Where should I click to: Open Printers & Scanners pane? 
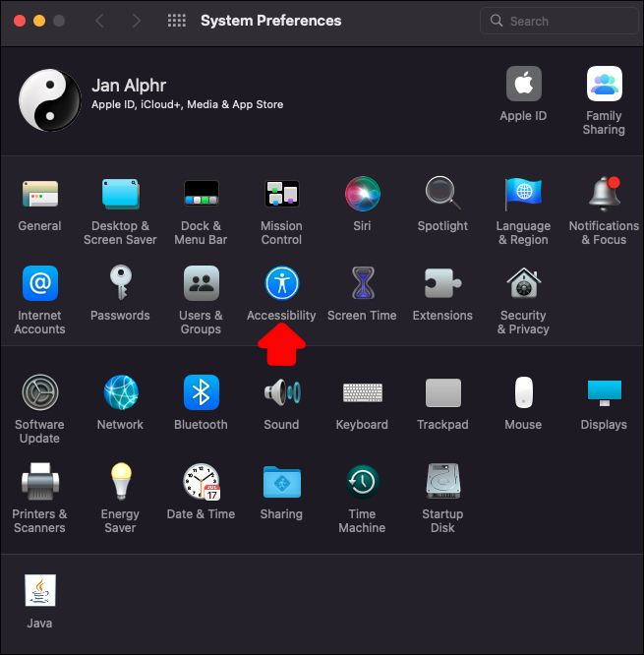(x=39, y=482)
